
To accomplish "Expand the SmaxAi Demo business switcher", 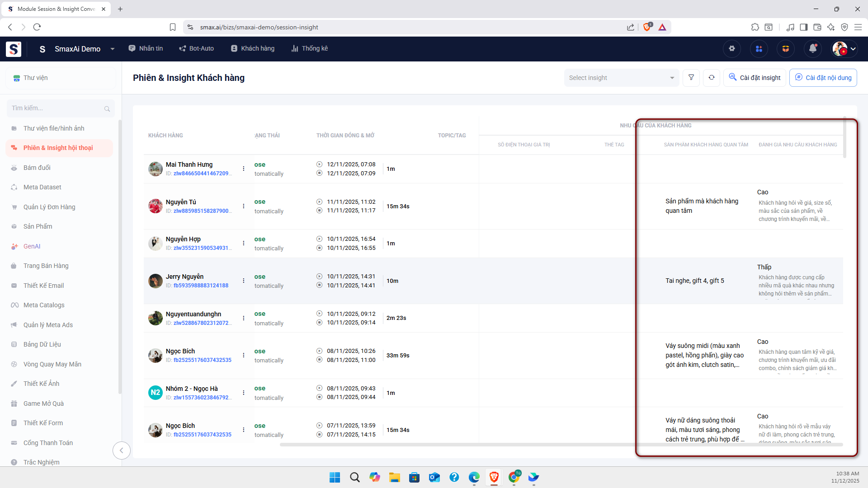I will [x=113, y=49].
